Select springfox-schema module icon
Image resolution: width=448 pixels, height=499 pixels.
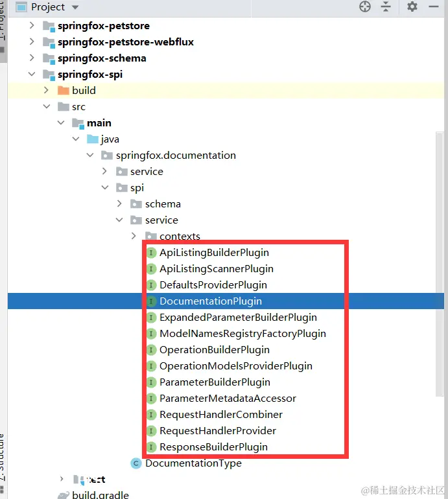click(49, 58)
